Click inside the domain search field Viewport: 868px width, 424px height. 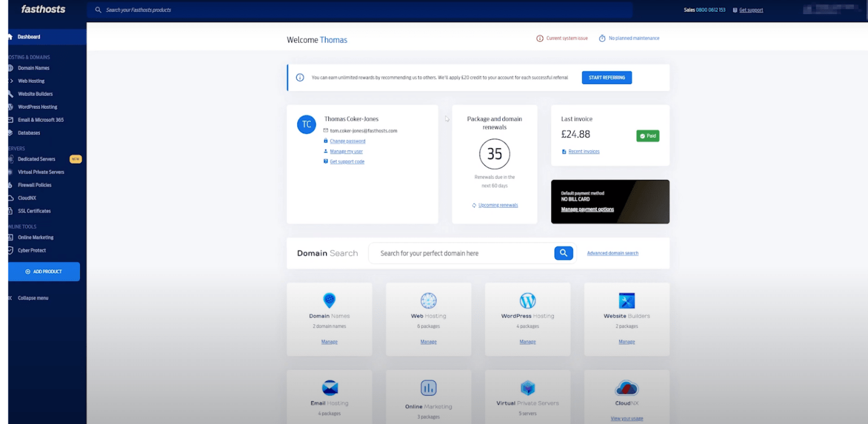tap(463, 253)
